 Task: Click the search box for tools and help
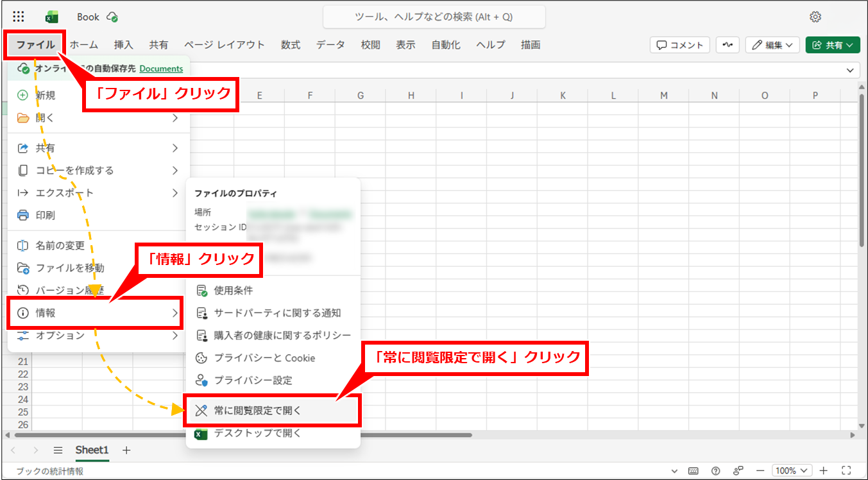(x=434, y=17)
